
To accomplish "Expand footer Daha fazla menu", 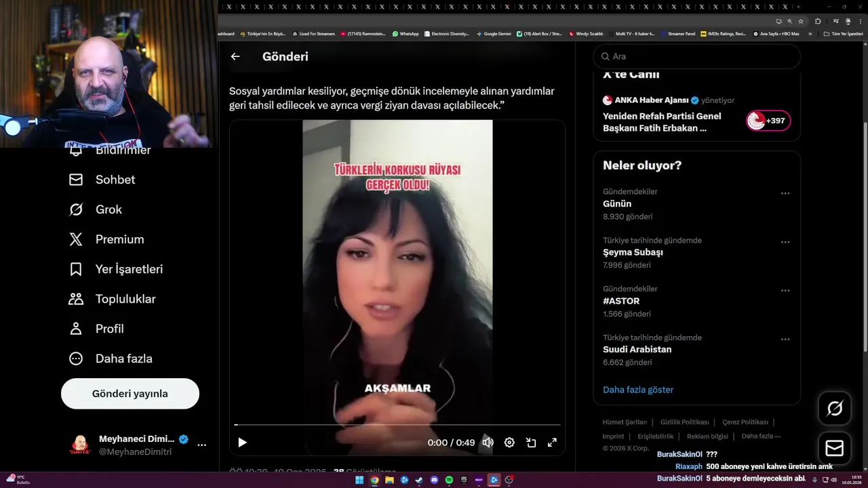I will point(761,436).
